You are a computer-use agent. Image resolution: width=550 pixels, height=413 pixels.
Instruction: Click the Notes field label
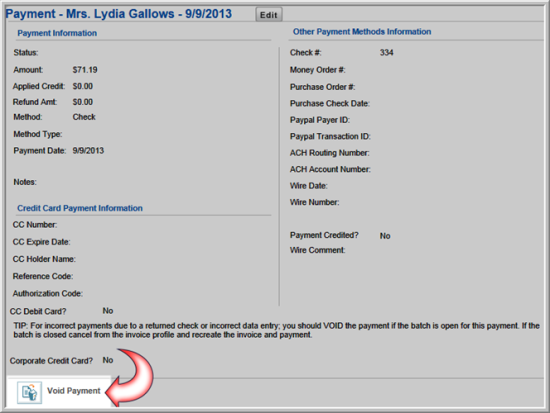pyautogui.click(x=25, y=182)
